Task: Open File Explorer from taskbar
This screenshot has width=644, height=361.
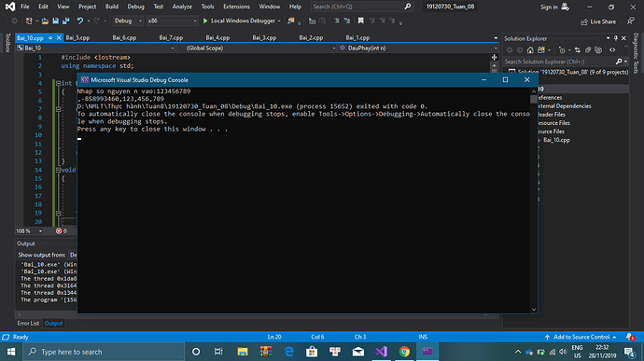Action: click(243, 352)
